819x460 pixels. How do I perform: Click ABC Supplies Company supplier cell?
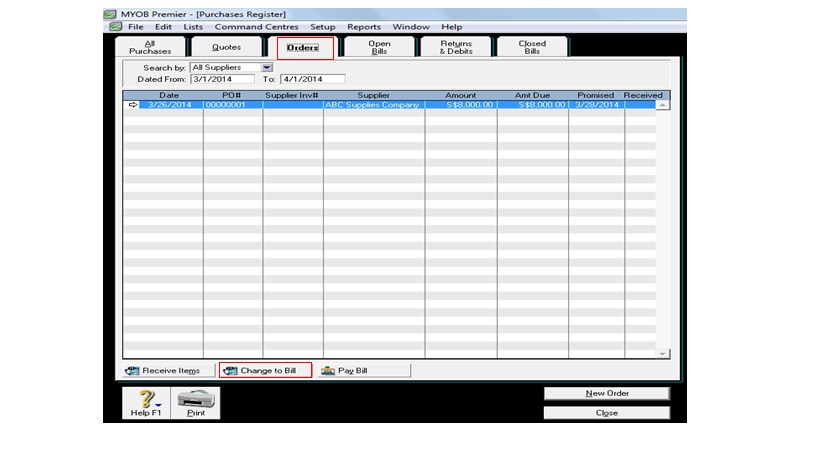(x=372, y=104)
